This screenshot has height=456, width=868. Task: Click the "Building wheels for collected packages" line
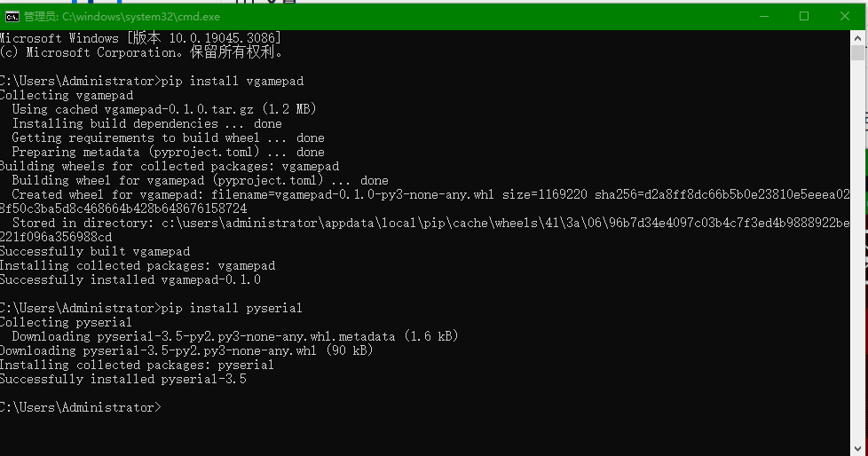point(169,166)
